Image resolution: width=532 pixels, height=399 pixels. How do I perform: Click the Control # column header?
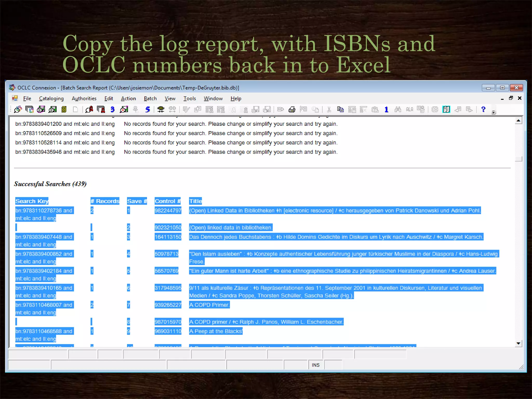(168, 201)
